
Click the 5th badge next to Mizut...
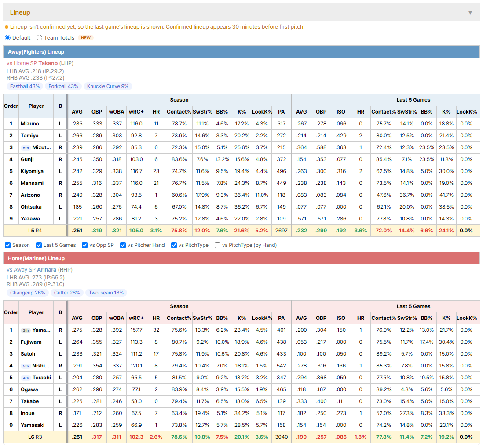point(26,148)
